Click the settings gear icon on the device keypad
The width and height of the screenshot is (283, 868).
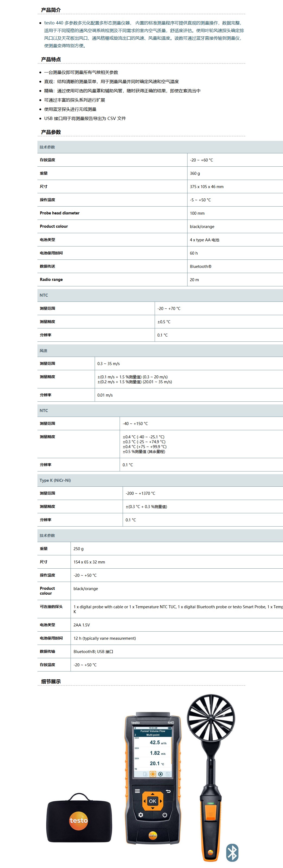pyautogui.click(x=141, y=815)
